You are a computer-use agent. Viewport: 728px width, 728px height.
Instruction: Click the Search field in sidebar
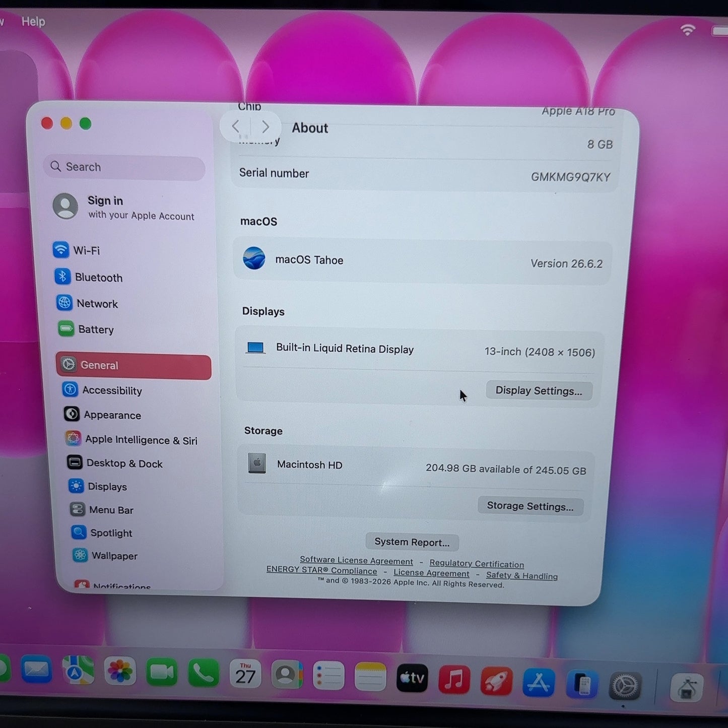[x=124, y=167]
